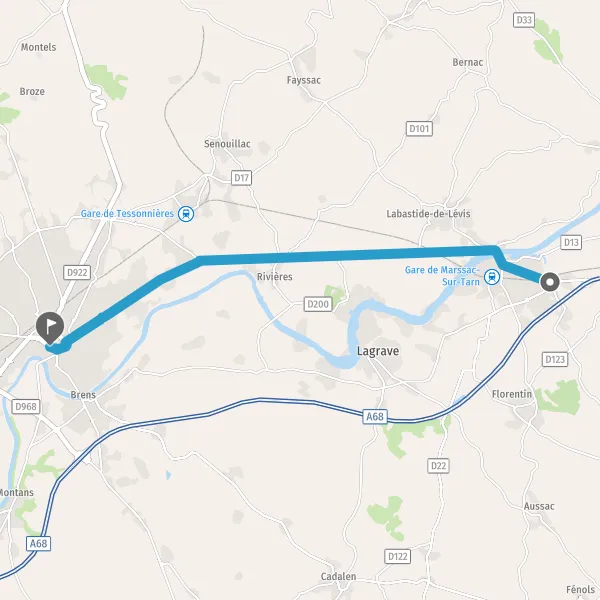Click the D922 road shield
This screenshot has height=600, width=600.
(77, 272)
